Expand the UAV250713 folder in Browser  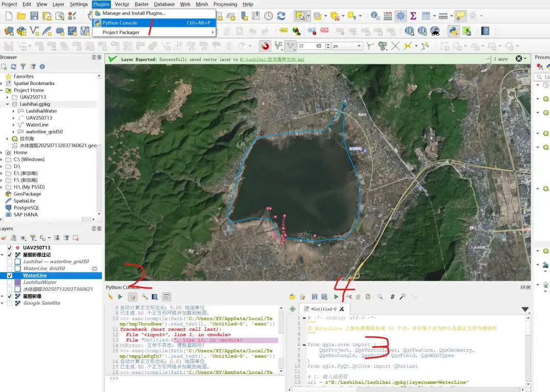[x=7, y=97]
